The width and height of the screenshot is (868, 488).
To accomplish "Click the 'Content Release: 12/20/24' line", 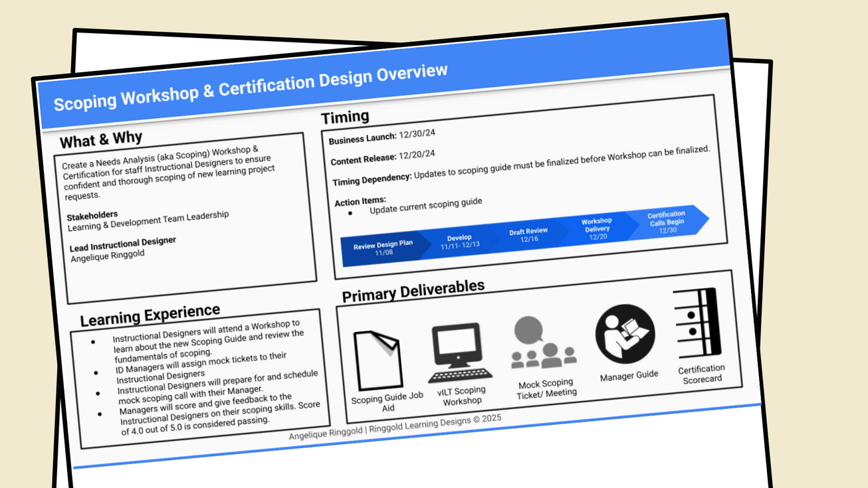I will tap(383, 158).
